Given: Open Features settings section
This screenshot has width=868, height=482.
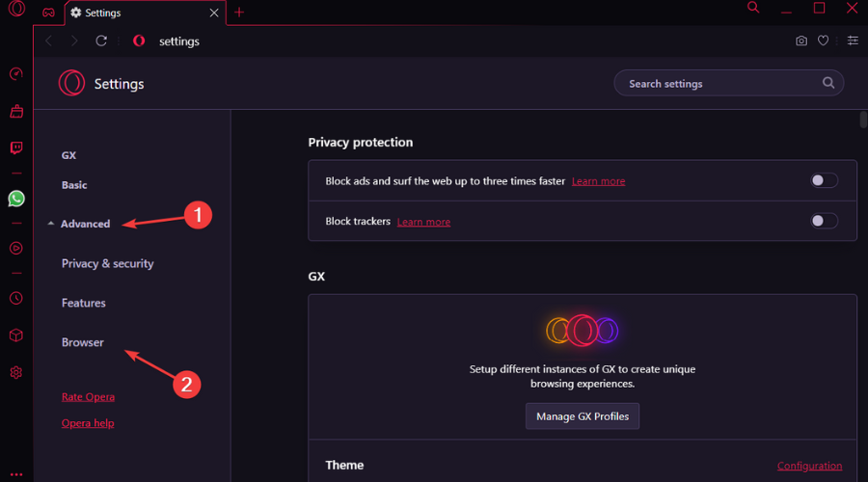Looking at the screenshot, I should tap(84, 303).
